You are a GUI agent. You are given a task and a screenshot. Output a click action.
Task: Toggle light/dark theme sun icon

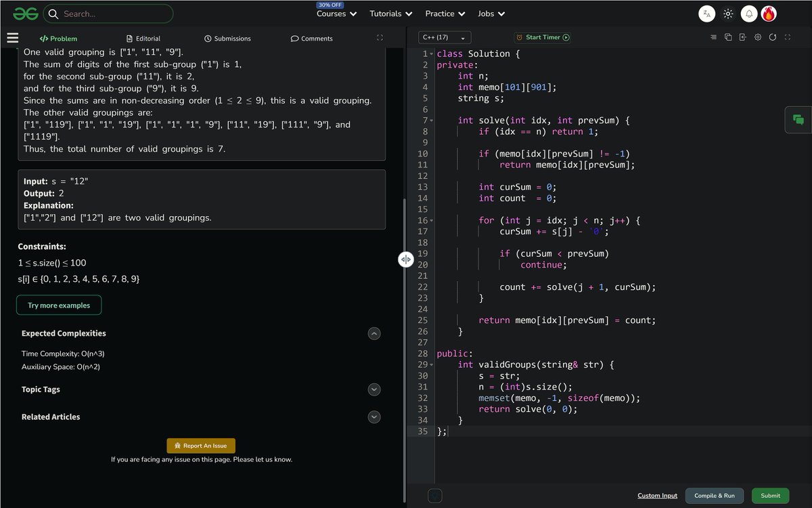[x=728, y=14]
